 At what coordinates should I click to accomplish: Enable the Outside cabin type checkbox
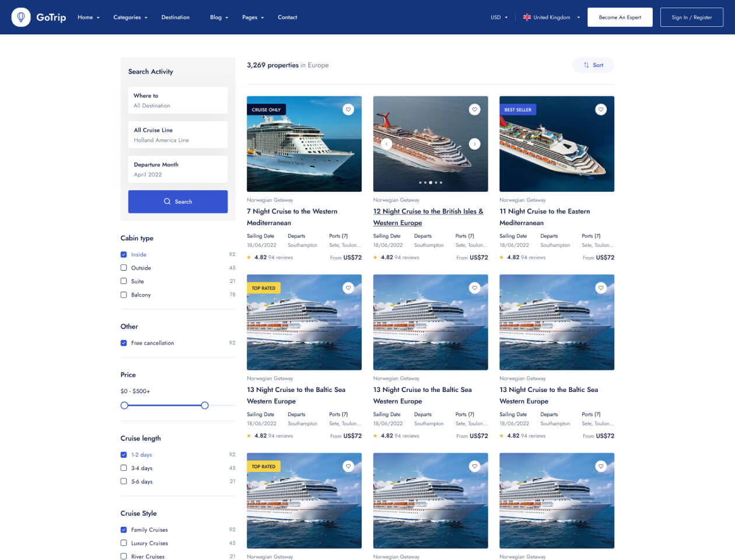coord(124,268)
